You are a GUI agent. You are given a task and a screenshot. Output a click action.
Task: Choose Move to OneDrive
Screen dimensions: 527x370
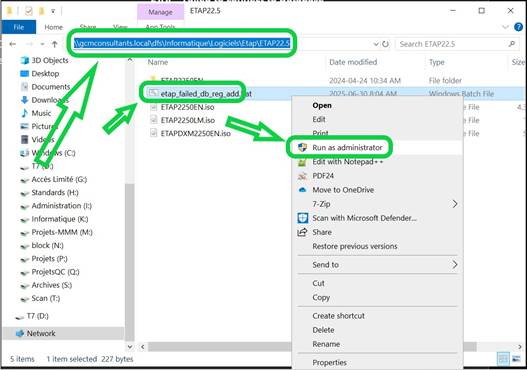tap(343, 190)
